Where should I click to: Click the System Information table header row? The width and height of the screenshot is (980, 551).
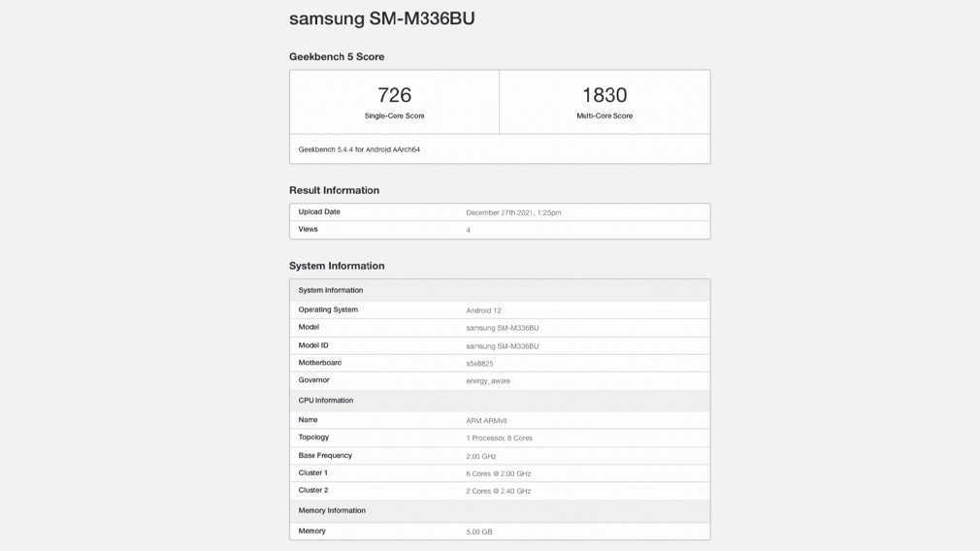500,290
